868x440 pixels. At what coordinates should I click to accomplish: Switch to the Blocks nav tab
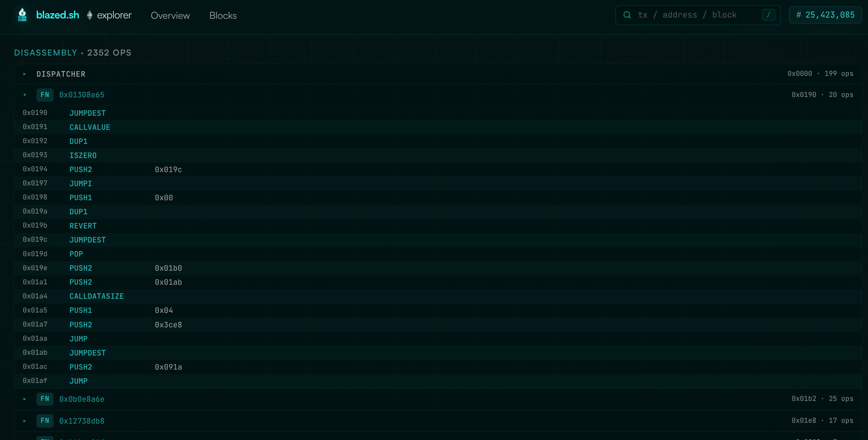coord(223,15)
